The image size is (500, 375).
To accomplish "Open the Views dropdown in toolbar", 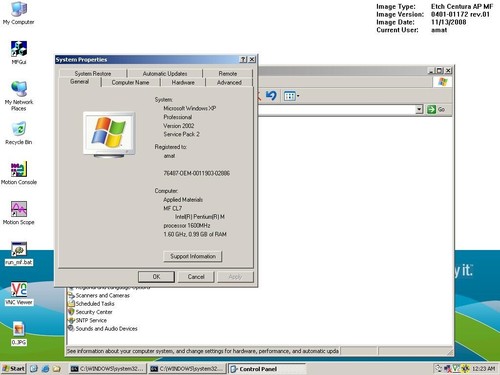I will point(291,96).
